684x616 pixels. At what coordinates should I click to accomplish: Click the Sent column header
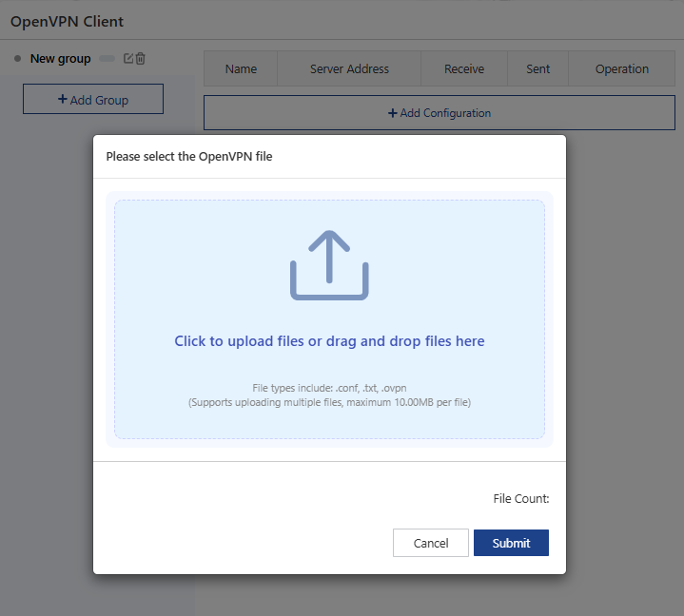(x=538, y=69)
